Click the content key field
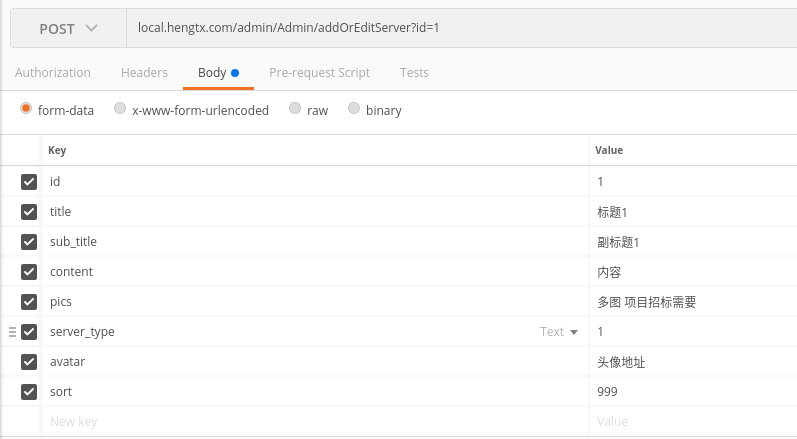Screen dimensions: 797x439 tap(315, 271)
